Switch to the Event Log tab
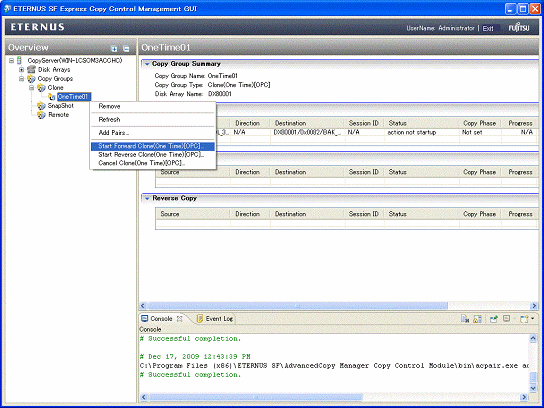The width and height of the screenshot is (544, 408). click(x=215, y=318)
